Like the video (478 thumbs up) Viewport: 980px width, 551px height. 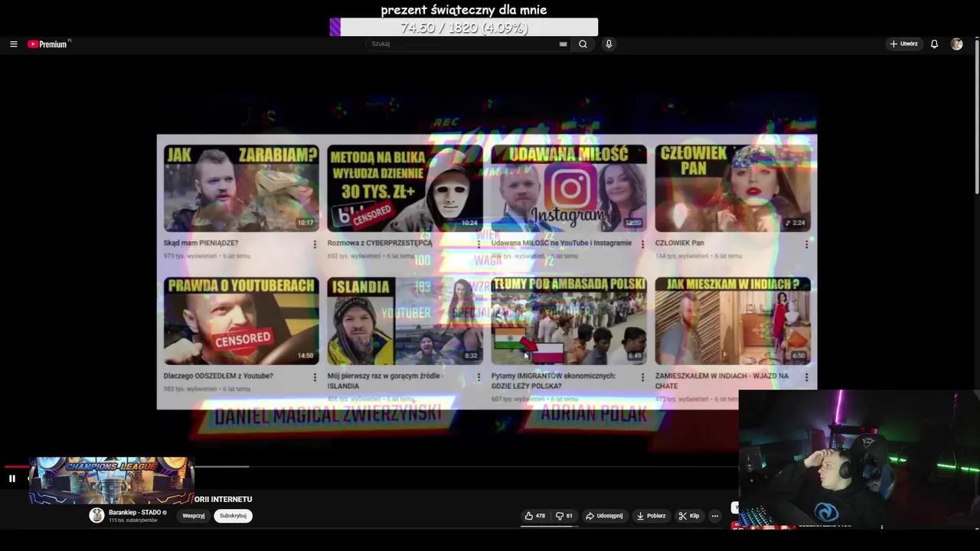coord(535,516)
